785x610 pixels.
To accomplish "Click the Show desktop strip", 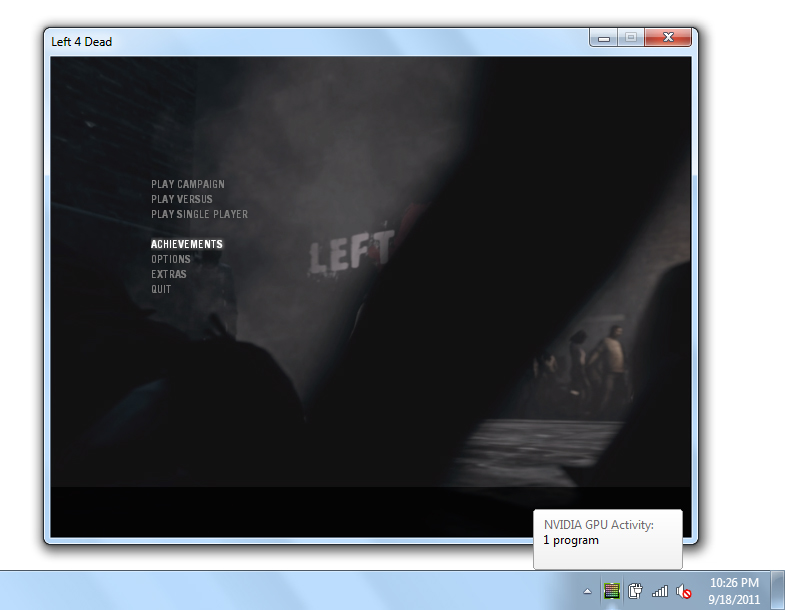I will click(777, 590).
